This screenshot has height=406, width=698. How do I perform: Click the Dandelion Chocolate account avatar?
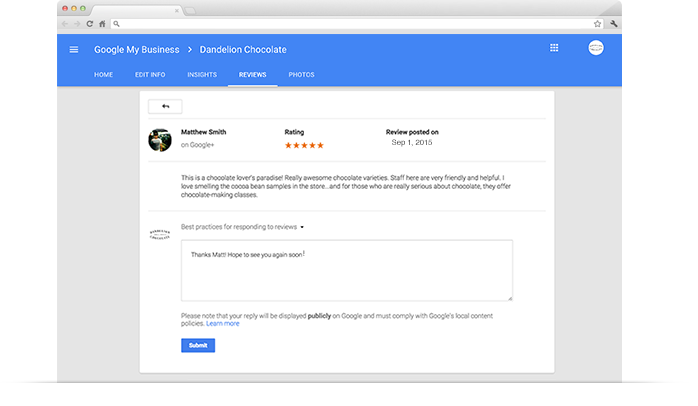(596, 49)
